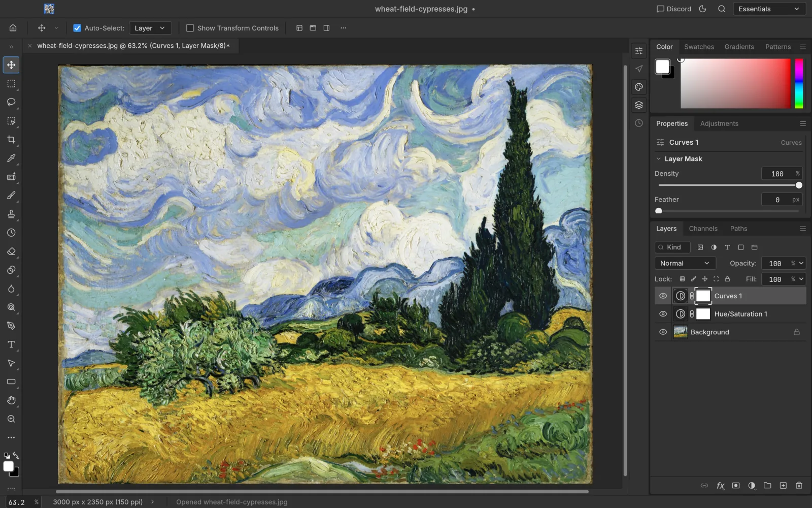Hide the Hue/Saturation 1 layer
The width and height of the screenshot is (812, 508).
[x=663, y=314]
